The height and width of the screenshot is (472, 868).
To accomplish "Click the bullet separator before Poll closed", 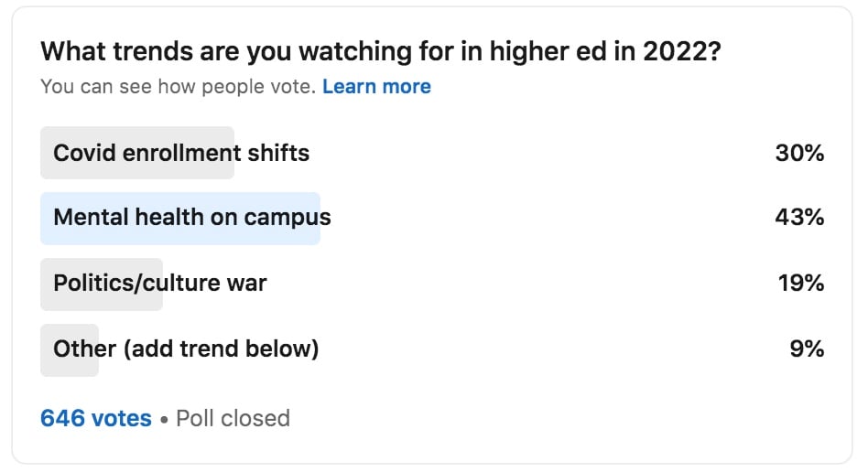I will pos(164,420).
